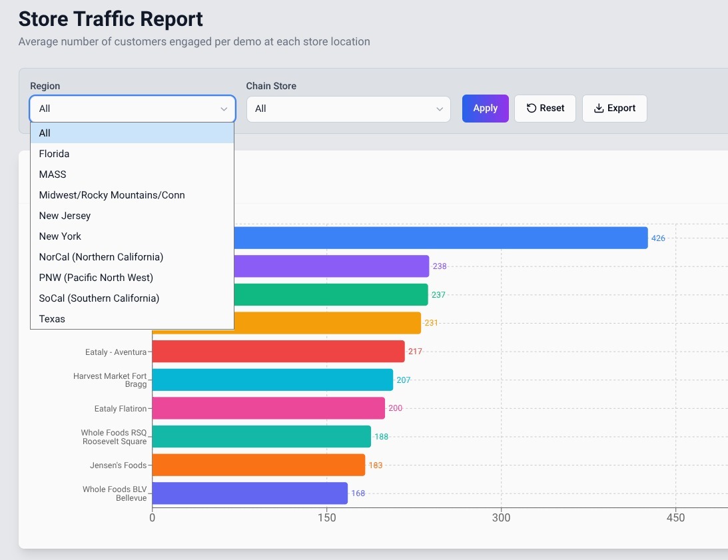
Task: Click the 300 x-axis tick label
Action: coord(502,518)
